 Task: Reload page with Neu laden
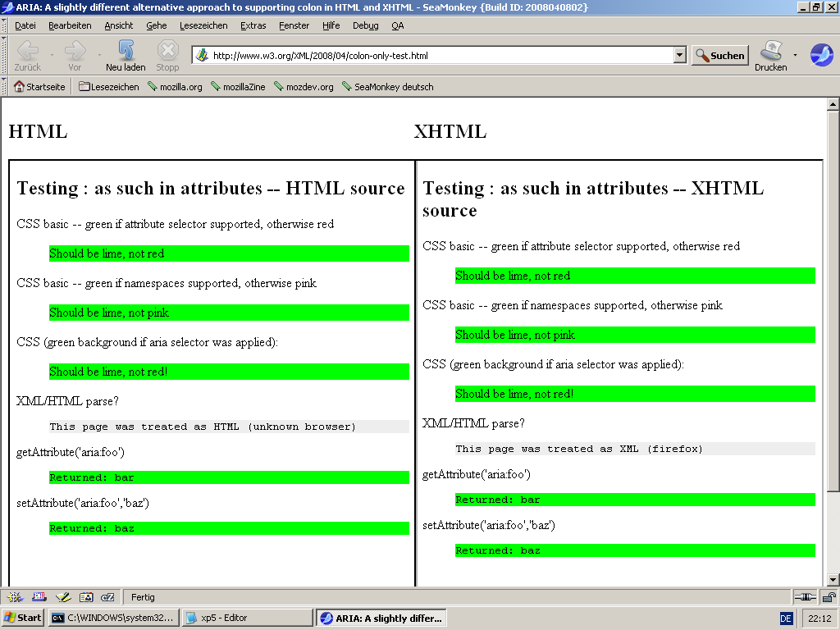(x=126, y=55)
